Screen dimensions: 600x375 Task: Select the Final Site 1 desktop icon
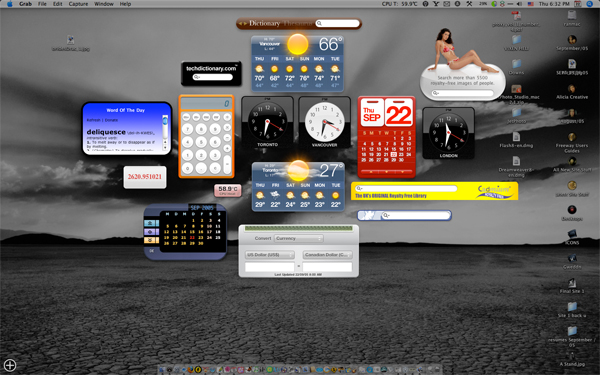pos(572,286)
